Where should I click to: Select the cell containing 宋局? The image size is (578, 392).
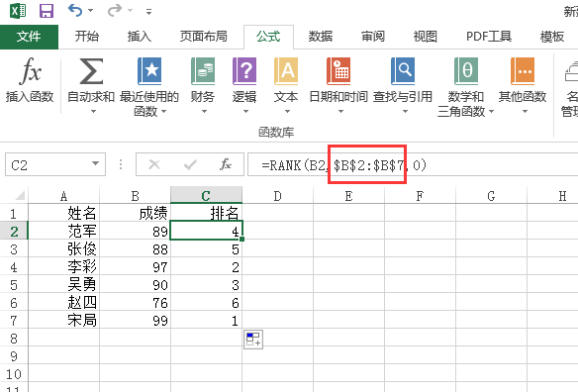point(63,320)
